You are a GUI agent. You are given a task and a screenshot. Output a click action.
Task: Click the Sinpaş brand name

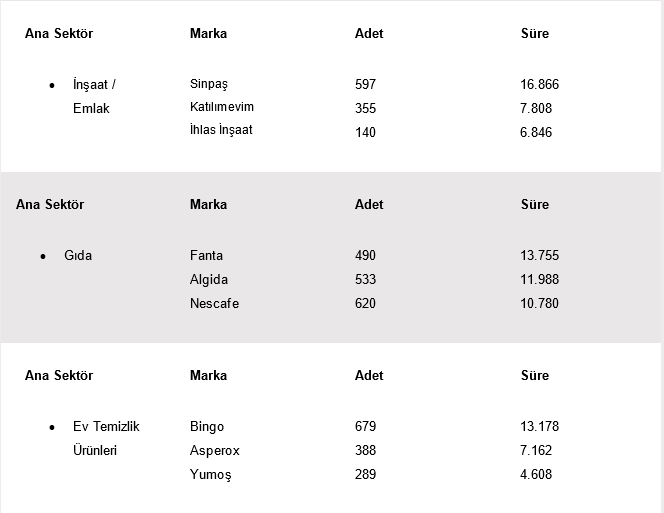209,84
